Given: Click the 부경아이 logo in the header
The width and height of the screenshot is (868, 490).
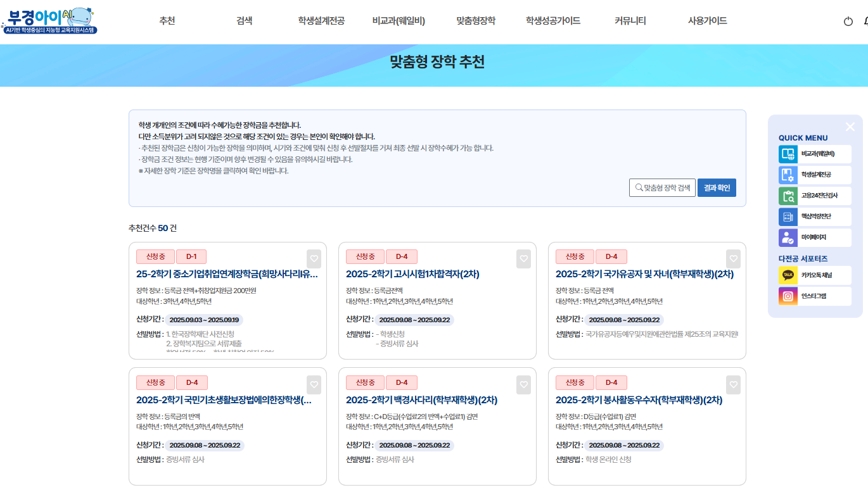Looking at the screenshot, I should click(49, 20).
